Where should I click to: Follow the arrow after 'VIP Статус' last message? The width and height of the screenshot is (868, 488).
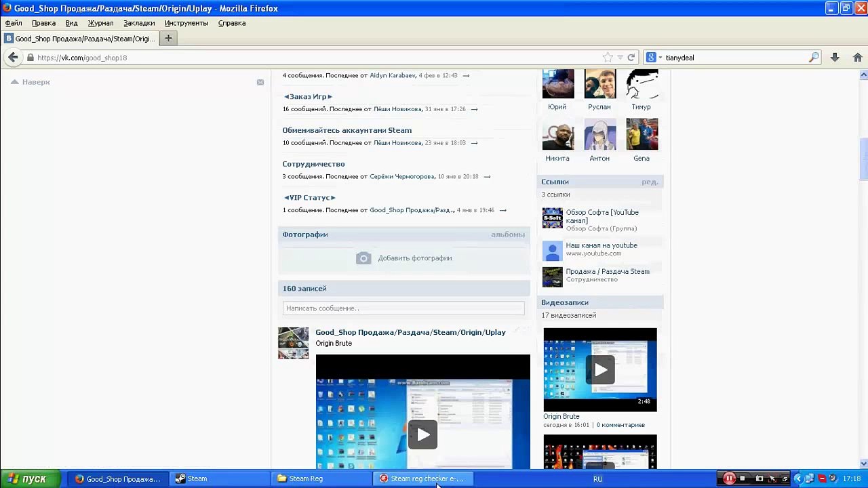point(502,210)
